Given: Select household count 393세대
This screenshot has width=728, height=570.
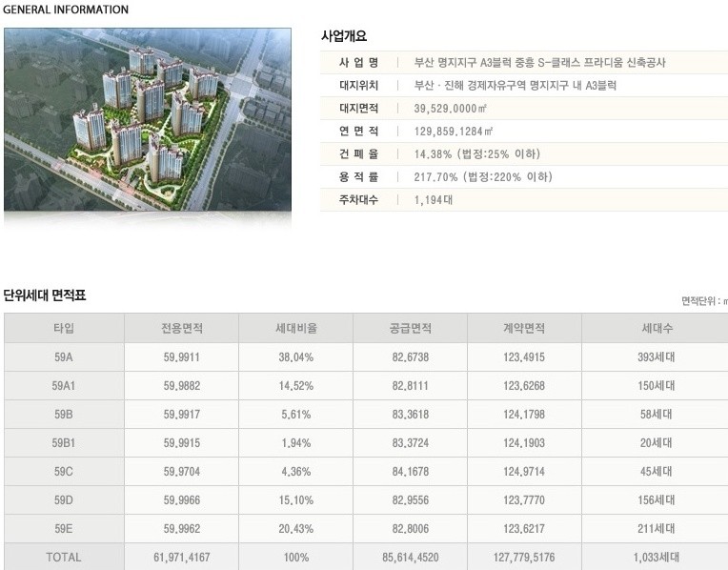Looking at the screenshot, I should 656,356.
